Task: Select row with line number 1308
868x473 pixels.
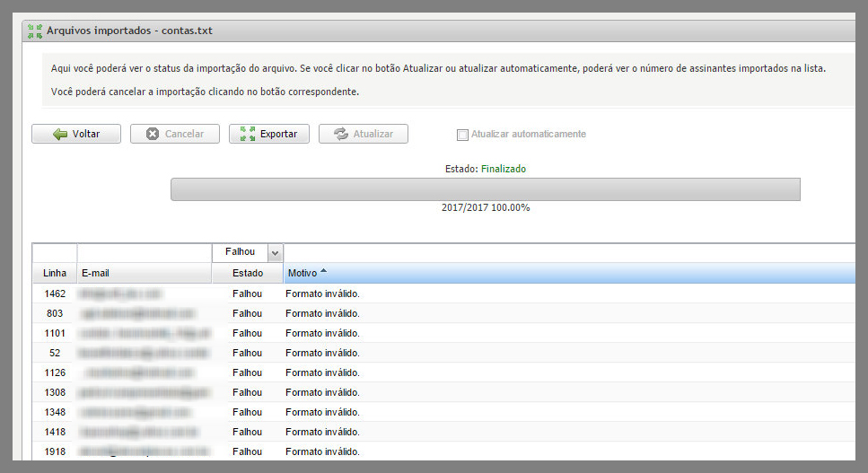Action: [444, 392]
